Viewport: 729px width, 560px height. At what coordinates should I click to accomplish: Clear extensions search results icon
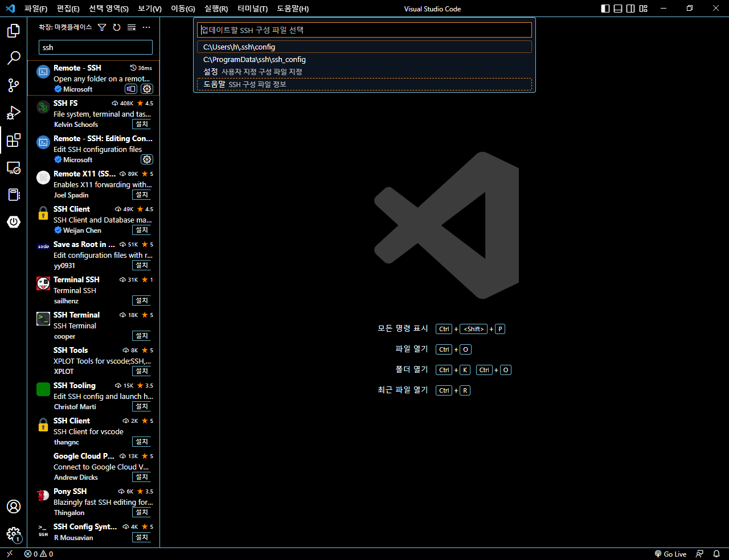click(132, 27)
